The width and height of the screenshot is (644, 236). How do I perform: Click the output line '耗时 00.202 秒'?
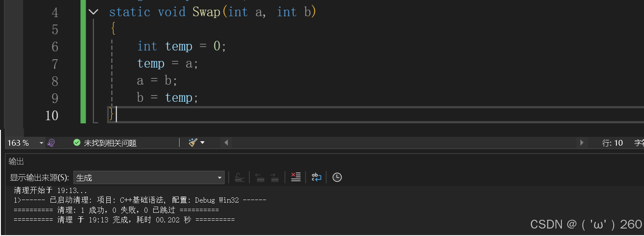124,220
